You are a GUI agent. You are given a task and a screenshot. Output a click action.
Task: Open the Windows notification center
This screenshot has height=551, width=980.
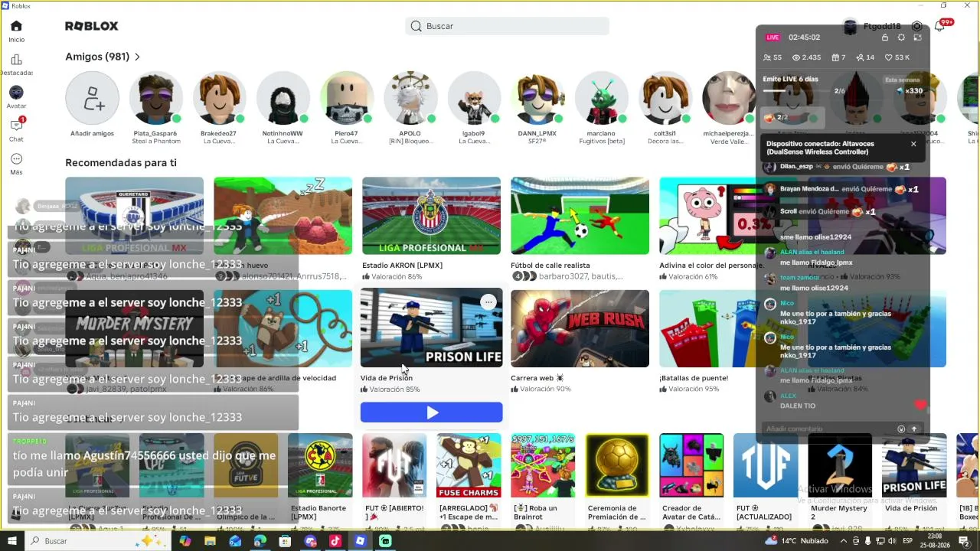[x=964, y=541]
